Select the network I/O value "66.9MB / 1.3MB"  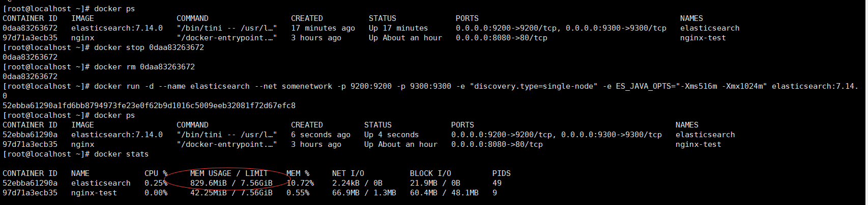point(364,193)
